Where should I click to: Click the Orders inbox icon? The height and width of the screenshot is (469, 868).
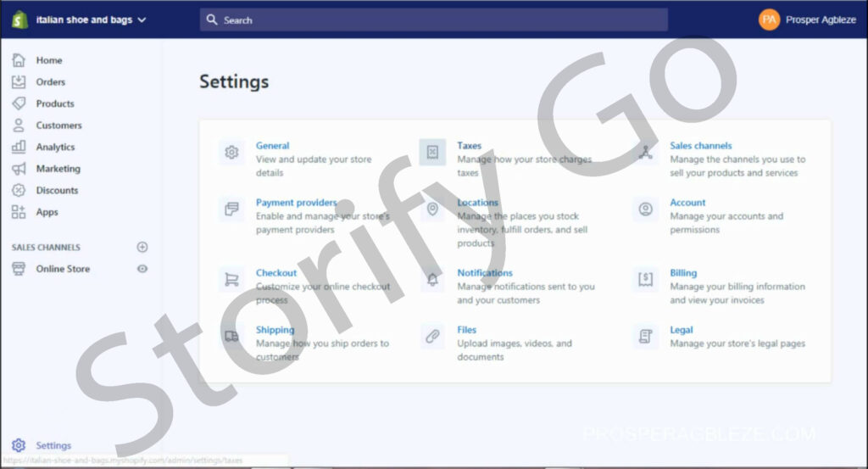19,81
